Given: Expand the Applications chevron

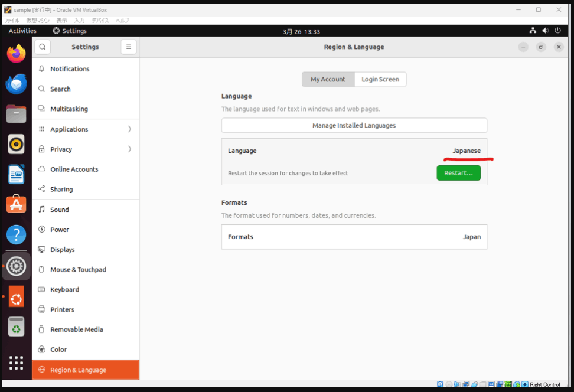Looking at the screenshot, I should 129,129.
